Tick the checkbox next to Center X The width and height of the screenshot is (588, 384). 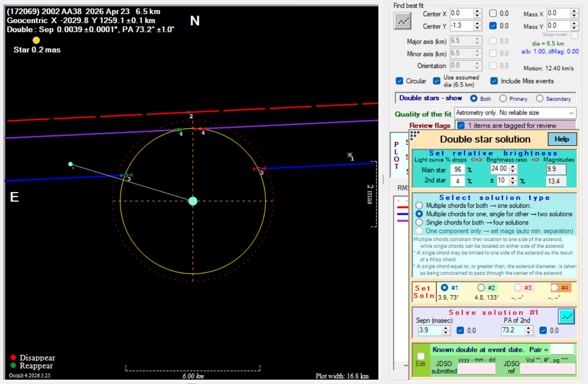493,14
